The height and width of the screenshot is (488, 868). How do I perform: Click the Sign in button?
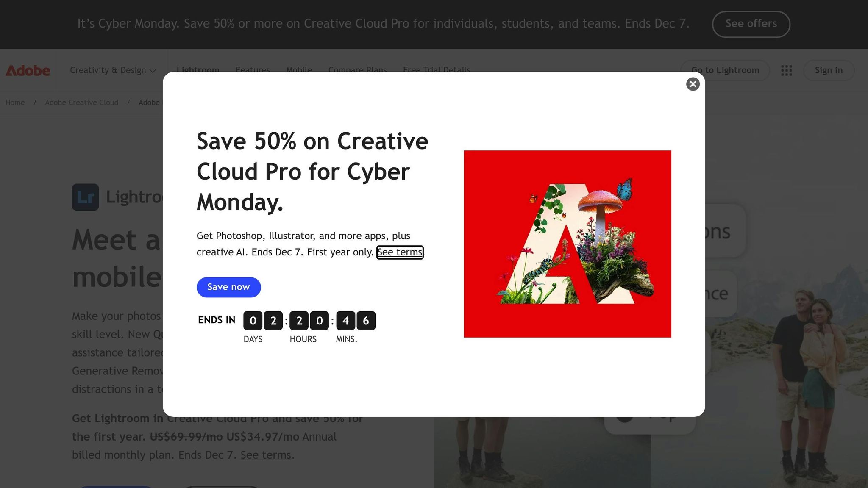[829, 70]
